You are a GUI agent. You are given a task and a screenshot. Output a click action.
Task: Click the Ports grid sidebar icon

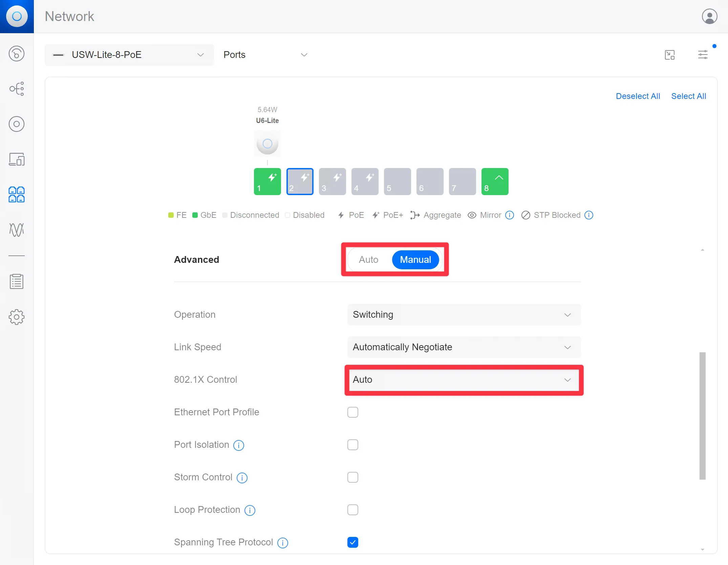pyautogui.click(x=17, y=194)
